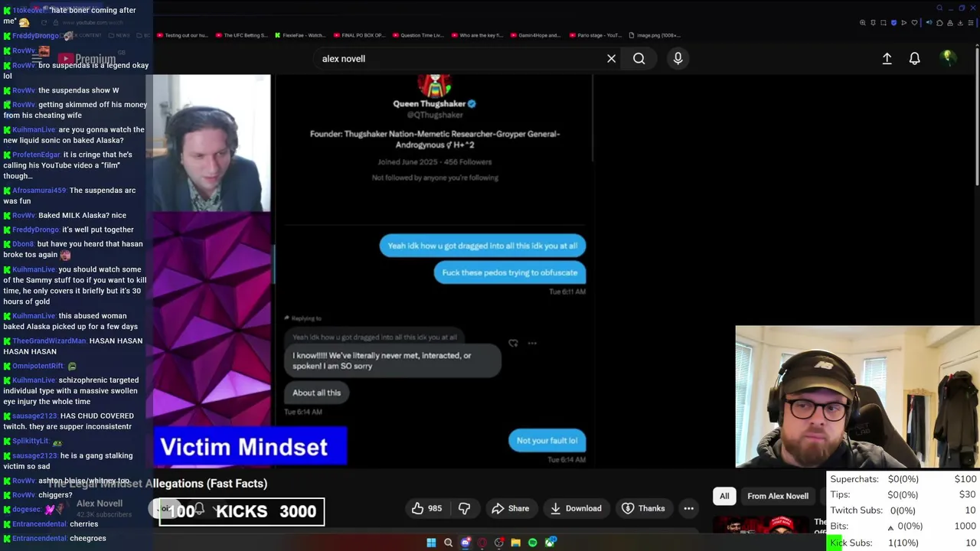Open Windows Start menu
The image size is (980, 551).
[x=431, y=543]
